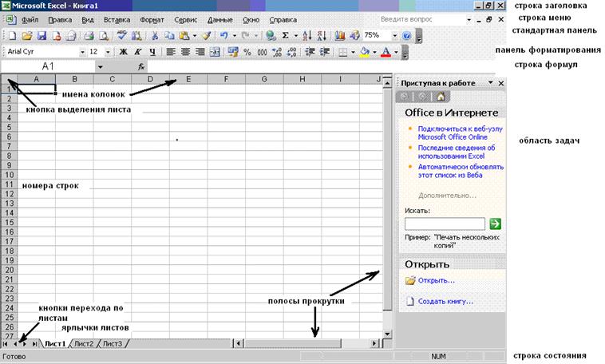Launch the Chart Wizard

[x=339, y=35]
